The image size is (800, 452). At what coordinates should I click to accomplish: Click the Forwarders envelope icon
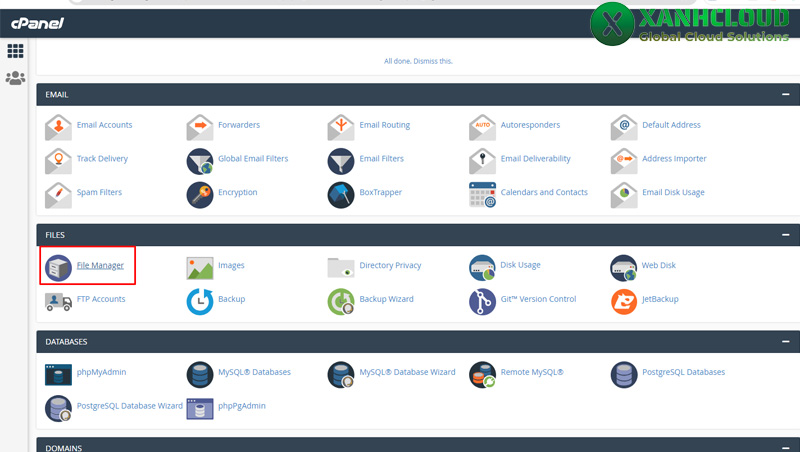pos(199,128)
